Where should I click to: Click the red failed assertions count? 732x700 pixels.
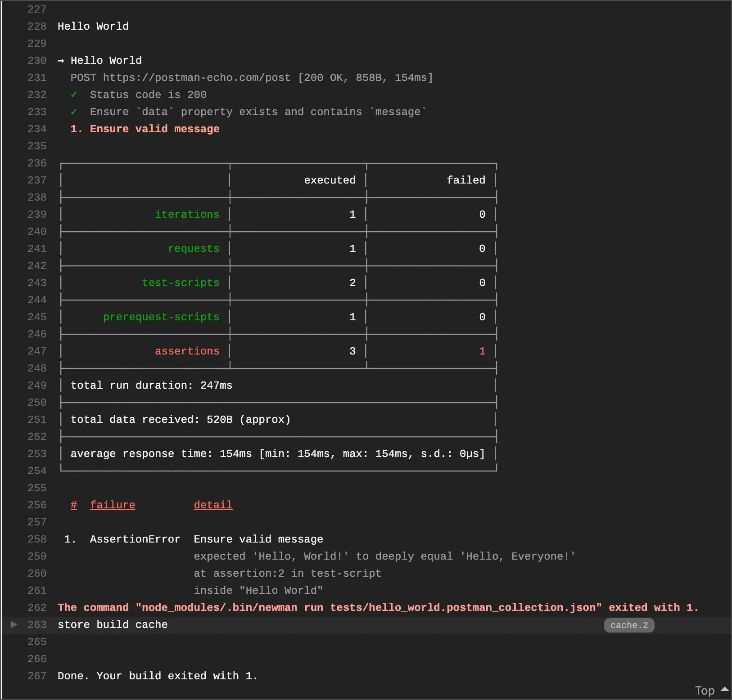click(x=482, y=351)
